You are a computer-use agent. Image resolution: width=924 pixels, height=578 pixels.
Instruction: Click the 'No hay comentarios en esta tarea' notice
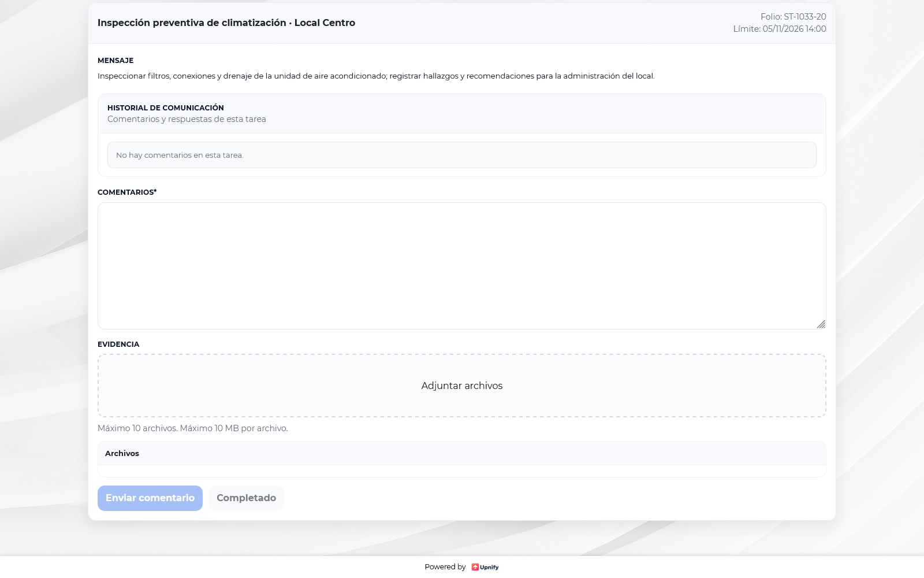462,155
